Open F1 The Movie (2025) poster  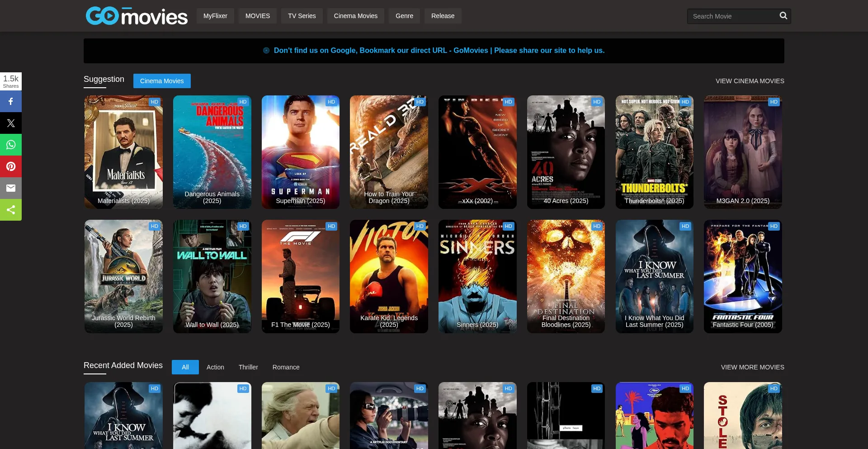pos(301,276)
